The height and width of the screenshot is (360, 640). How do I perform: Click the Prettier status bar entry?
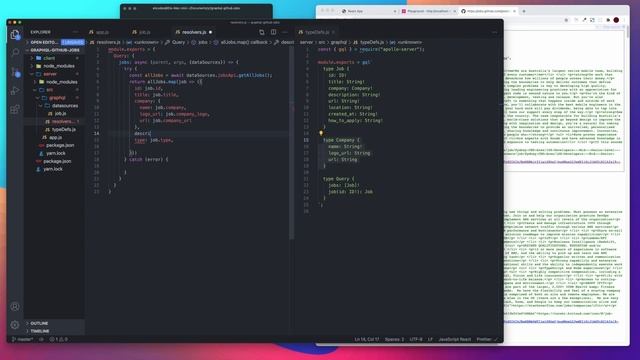pos(487,339)
